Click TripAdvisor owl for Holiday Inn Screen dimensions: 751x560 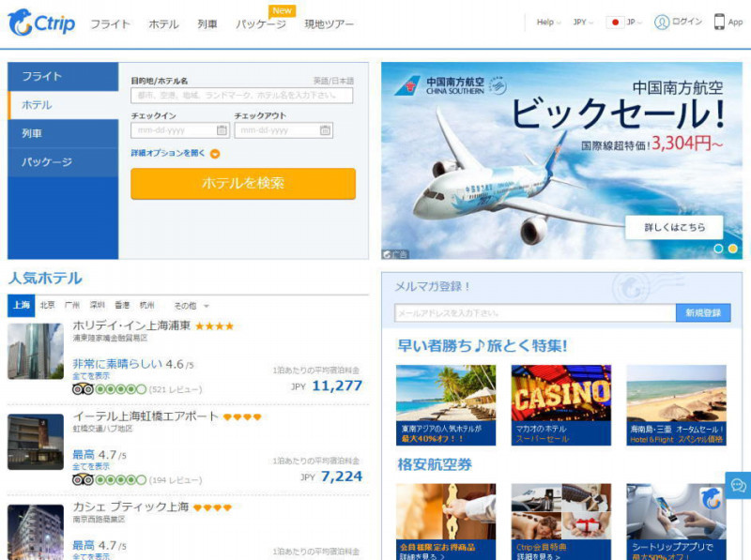(x=83, y=389)
